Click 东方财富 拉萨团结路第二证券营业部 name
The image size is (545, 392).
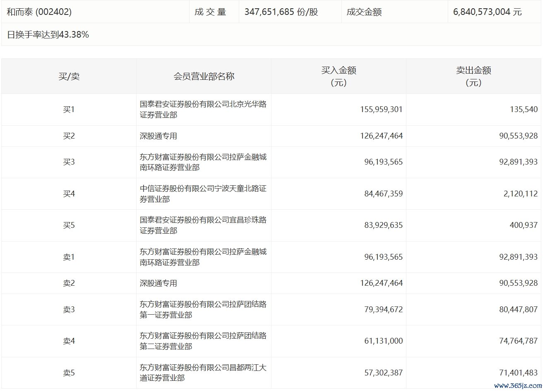(x=203, y=341)
